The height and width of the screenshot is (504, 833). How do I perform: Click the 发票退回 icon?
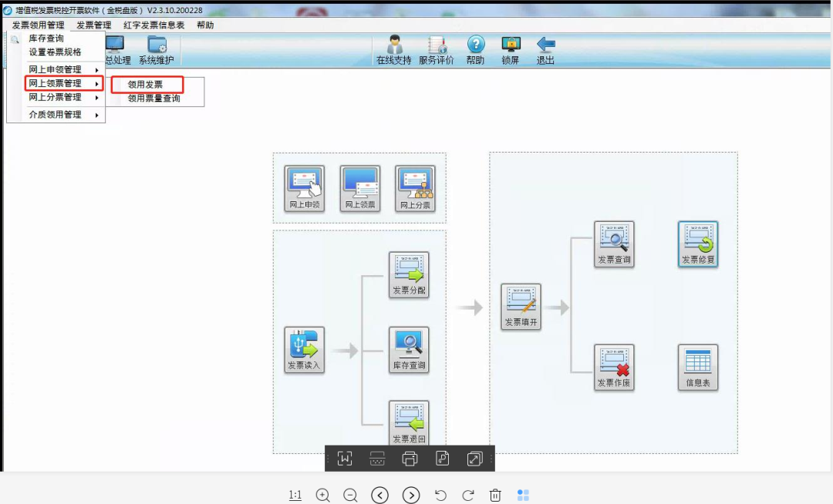(409, 423)
